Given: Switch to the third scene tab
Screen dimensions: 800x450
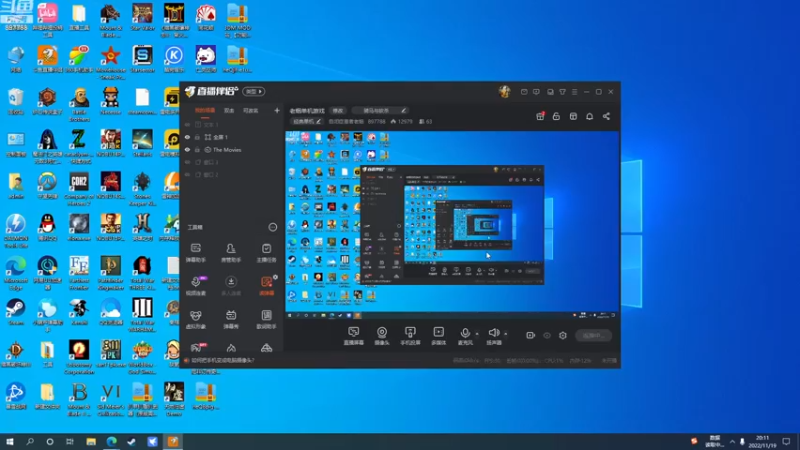Looking at the screenshot, I should (x=251, y=111).
